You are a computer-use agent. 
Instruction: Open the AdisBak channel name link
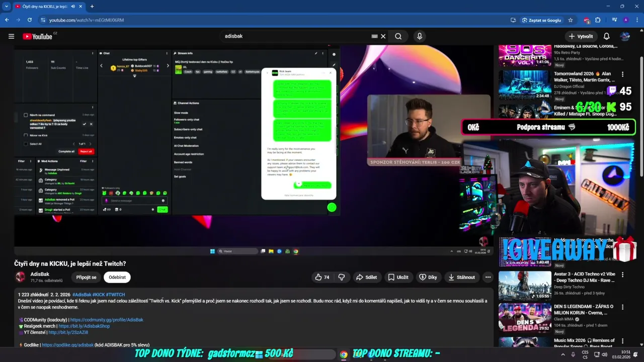click(40, 274)
